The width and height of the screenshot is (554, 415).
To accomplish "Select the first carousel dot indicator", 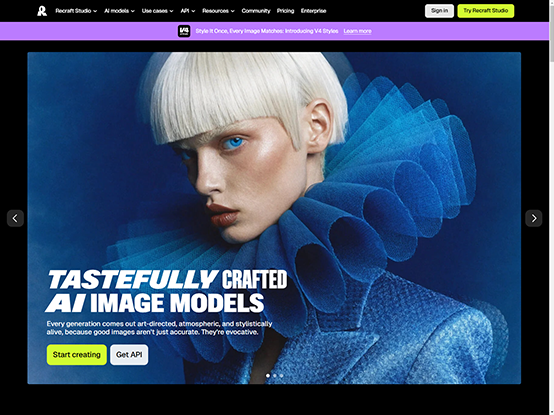I will [x=268, y=375].
